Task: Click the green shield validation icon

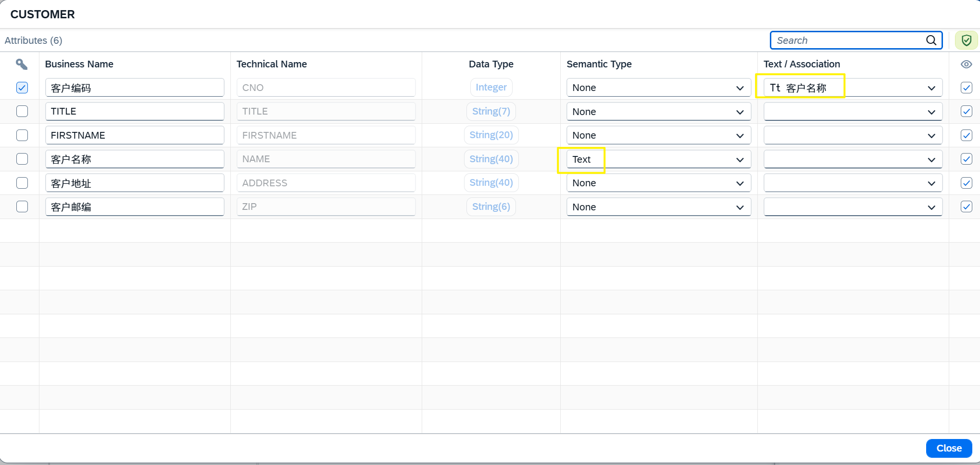Action: tap(966, 40)
